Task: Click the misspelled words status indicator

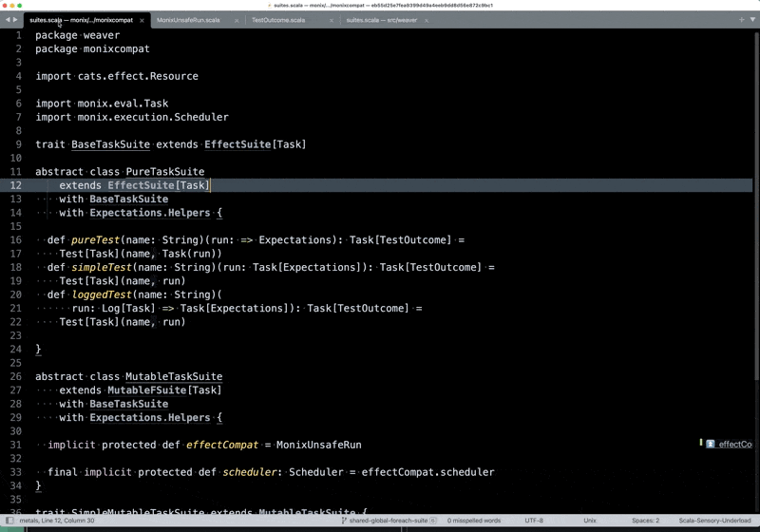Action: (468, 521)
